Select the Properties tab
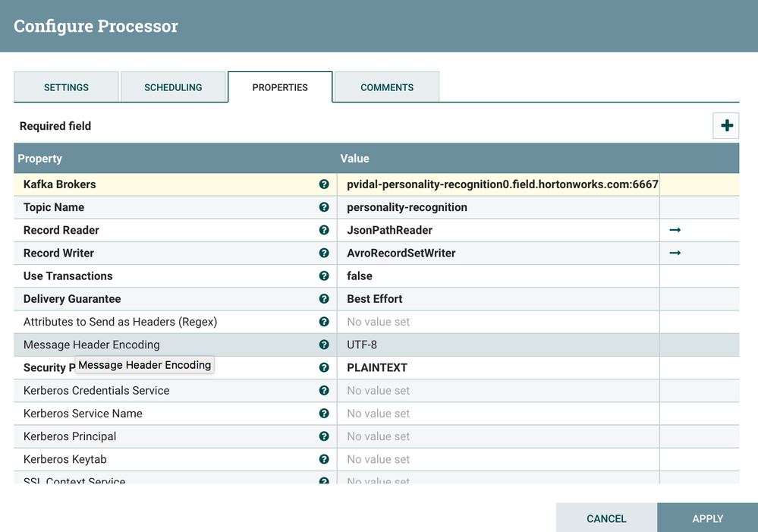Viewport: 758px width, 532px height. [x=280, y=87]
